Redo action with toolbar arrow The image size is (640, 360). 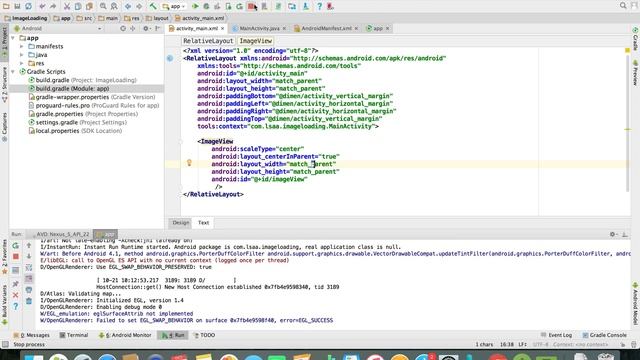53,6
